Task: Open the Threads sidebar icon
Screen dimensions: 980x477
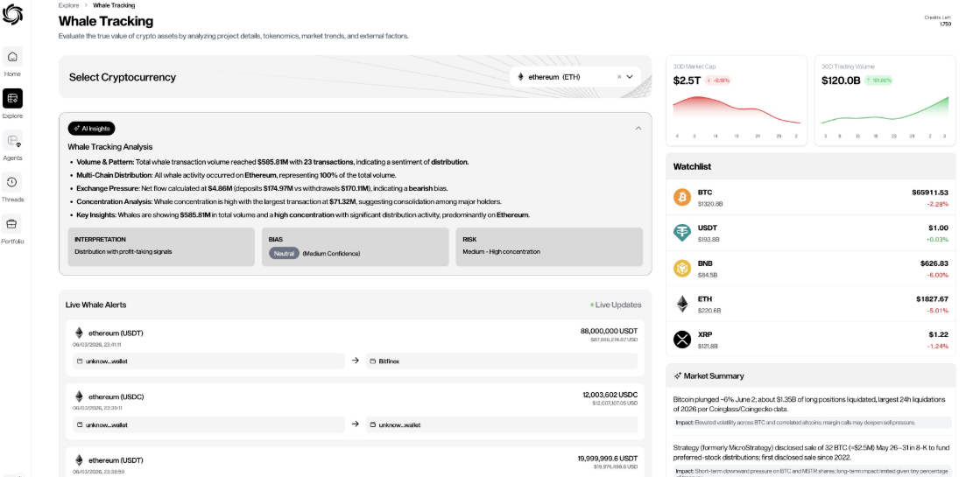Action: [12, 182]
